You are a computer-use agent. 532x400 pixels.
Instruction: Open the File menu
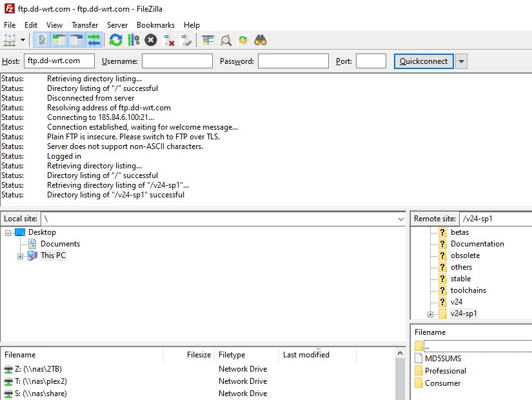[10, 25]
